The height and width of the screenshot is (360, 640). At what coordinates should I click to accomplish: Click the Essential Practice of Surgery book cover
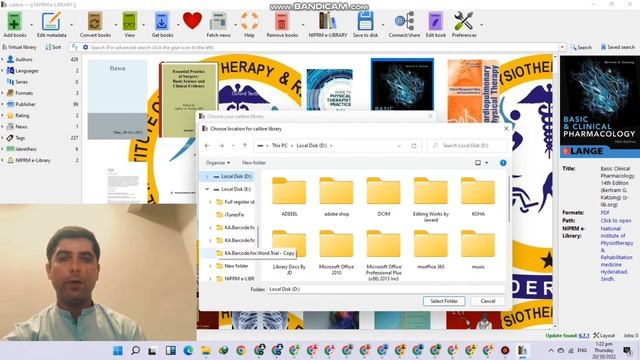[x=189, y=100]
